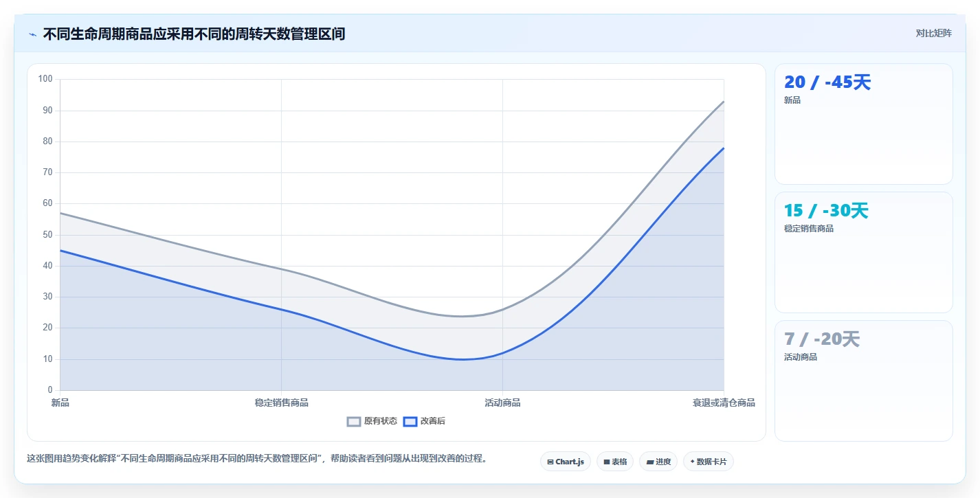Click the 原有状态 legend label
This screenshot has width=980, height=498.
381,421
